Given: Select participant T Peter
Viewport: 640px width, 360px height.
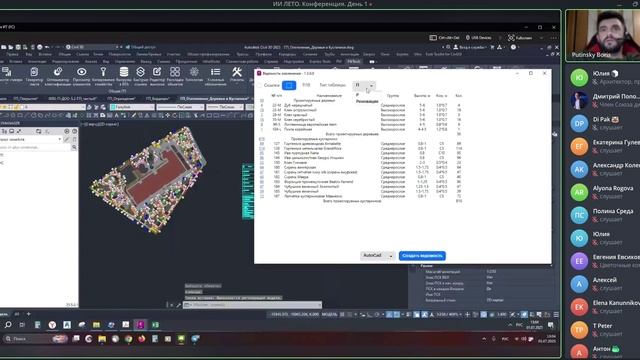Looking at the screenshot, I should tap(604, 330).
